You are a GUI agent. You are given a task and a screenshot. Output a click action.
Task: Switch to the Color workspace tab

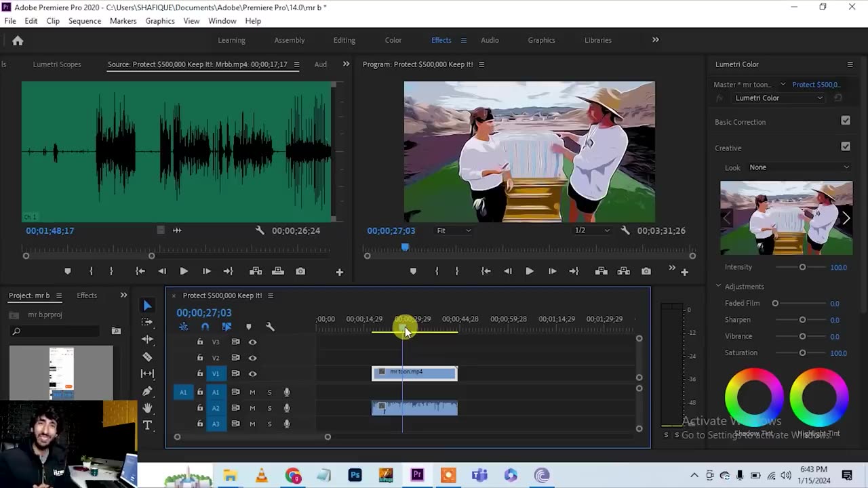[x=393, y=40]
